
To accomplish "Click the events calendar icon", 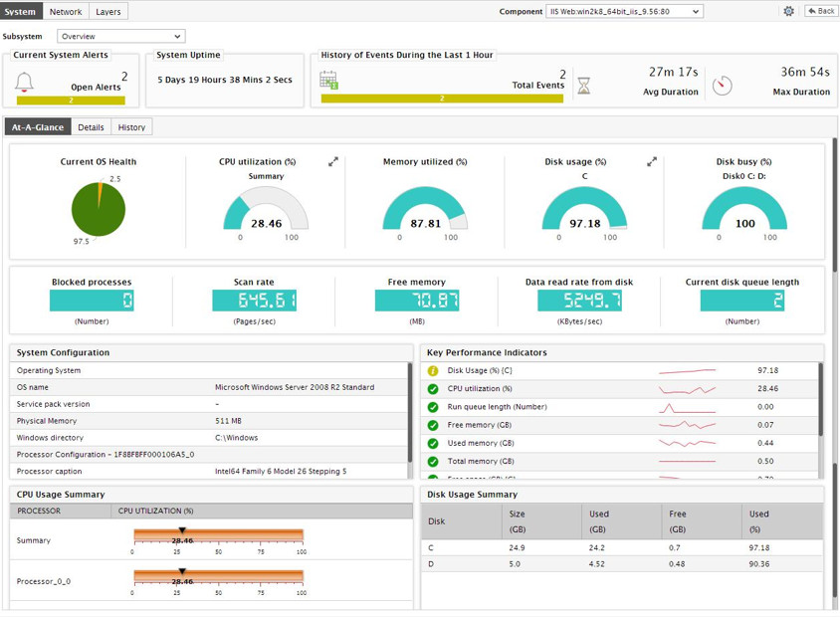I will tap(328, 81).
